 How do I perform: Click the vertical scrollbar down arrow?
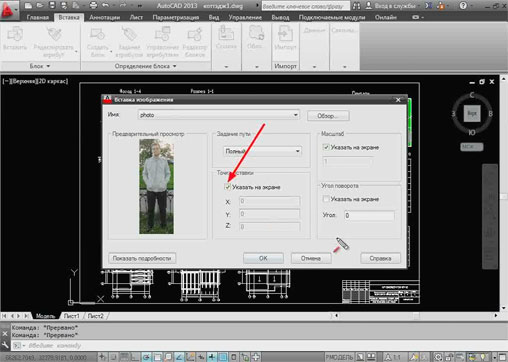click(504, 307)
